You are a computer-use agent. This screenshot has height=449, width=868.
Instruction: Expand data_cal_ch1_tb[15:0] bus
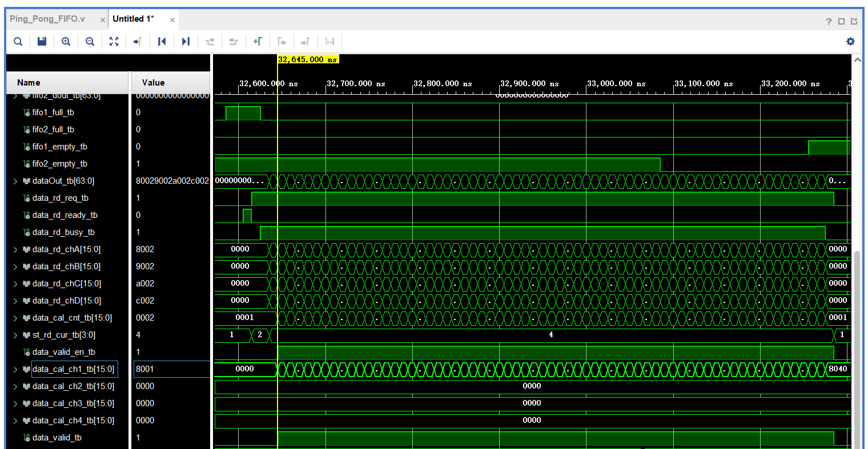click(15, 369)
